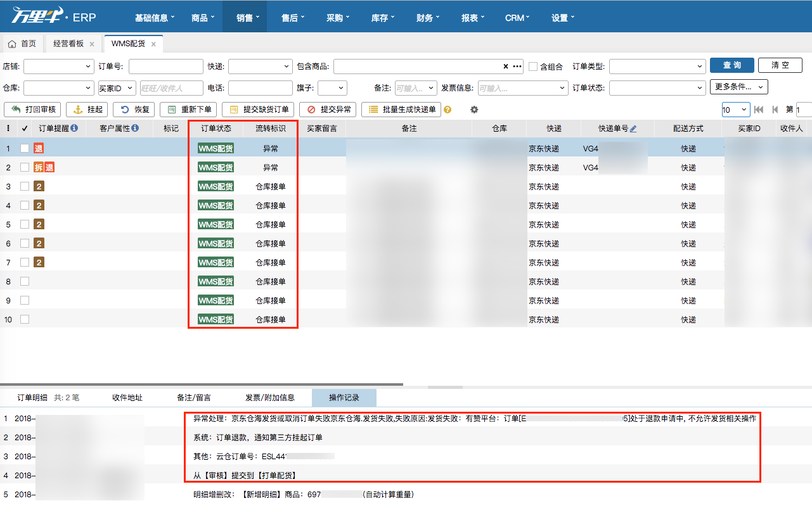Open the 订单类型 dropdown
Screen dimensions: 812x508
tap(657, 67)
